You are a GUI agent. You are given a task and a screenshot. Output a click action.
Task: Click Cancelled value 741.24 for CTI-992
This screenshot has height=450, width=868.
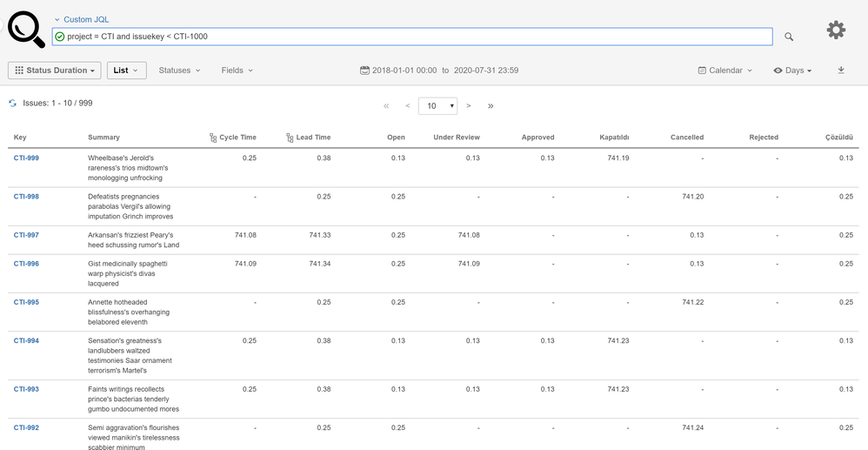[x=693, y=428]
